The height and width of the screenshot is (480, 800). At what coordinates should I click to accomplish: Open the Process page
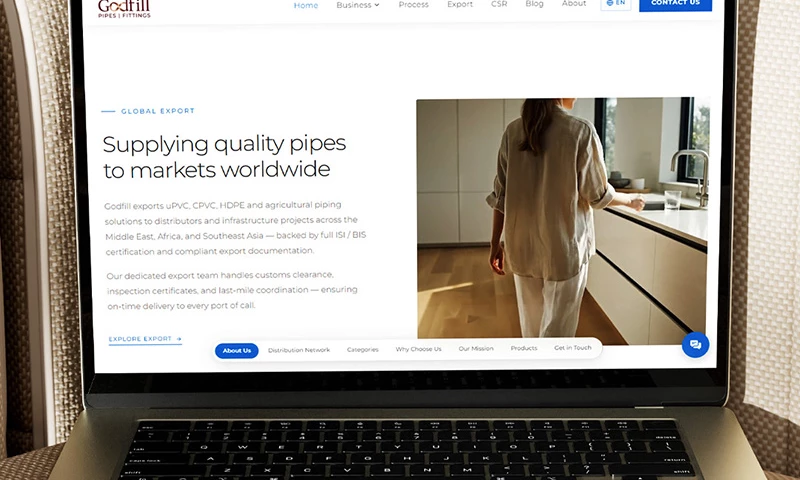[413, 5]
